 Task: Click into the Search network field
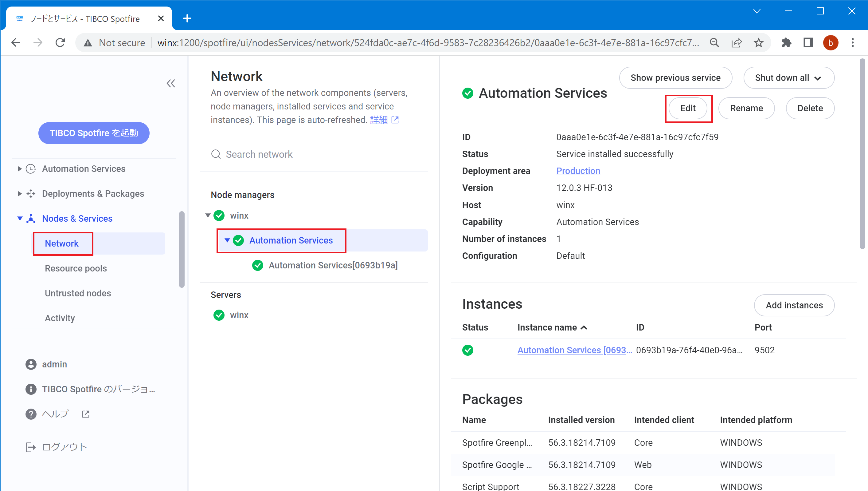pos(313,154)
